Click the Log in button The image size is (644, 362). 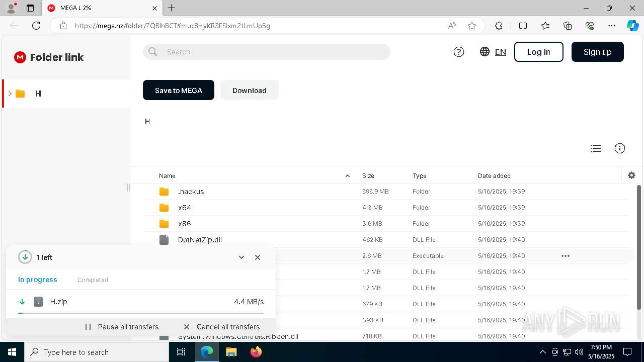(x=539, y=52)
